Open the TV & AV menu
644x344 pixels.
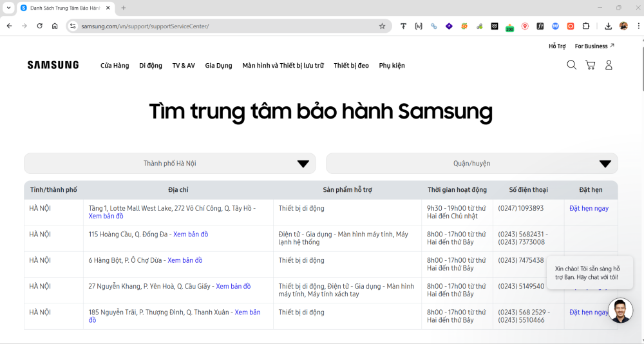click(x=184, y=65)
